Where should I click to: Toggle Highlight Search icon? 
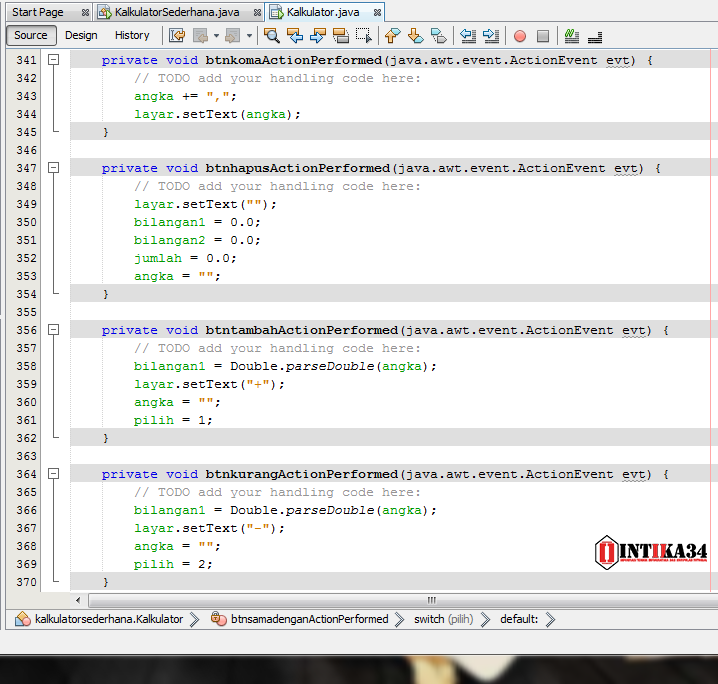pyautogui.click(x=341, y=35)
